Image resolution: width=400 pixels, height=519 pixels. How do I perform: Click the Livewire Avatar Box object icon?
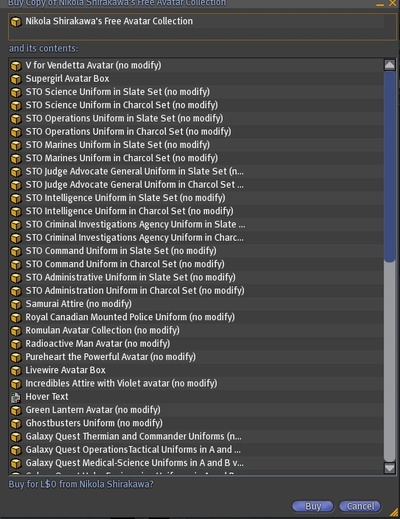click(x=16, y=370)
